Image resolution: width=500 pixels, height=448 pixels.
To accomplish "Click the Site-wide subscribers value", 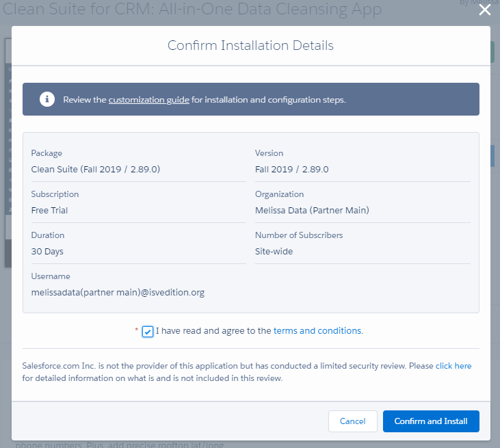I will pyautogui.click(x=274, y=252).
